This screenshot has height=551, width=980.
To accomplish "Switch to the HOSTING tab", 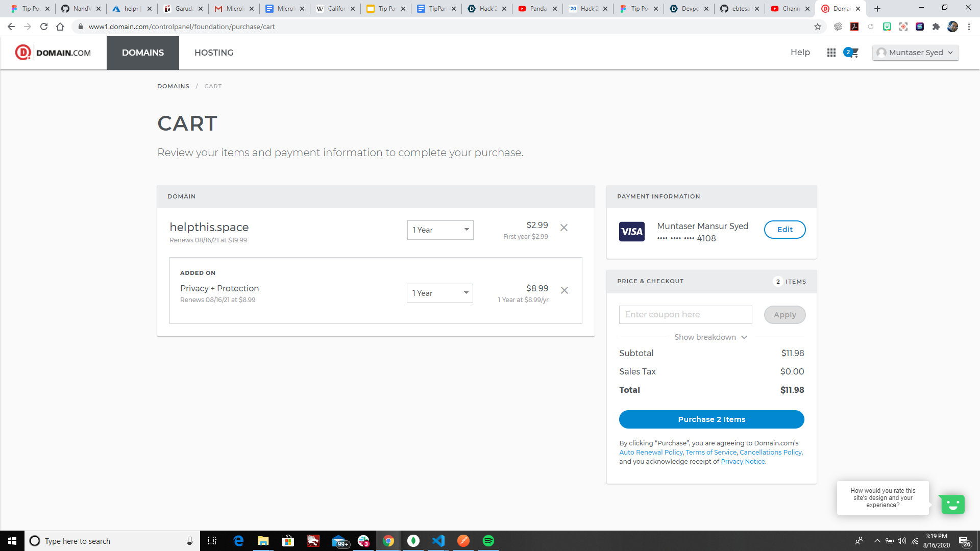I will [213, 53].
